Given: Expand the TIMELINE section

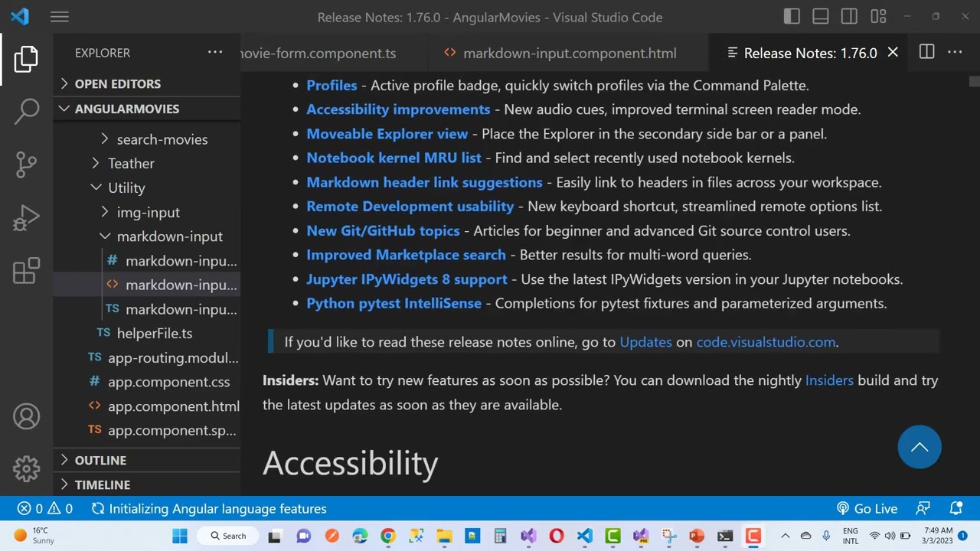Looking at the screenshot, I should [103, 484].
